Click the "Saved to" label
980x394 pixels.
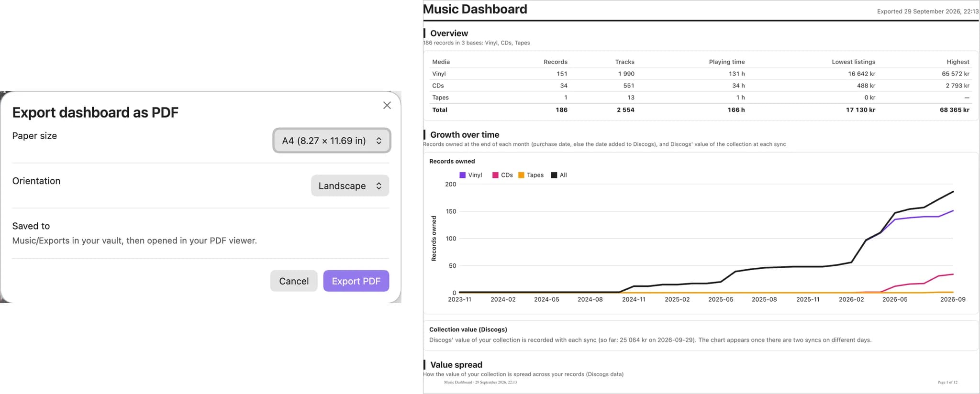[x=31, y=226]
